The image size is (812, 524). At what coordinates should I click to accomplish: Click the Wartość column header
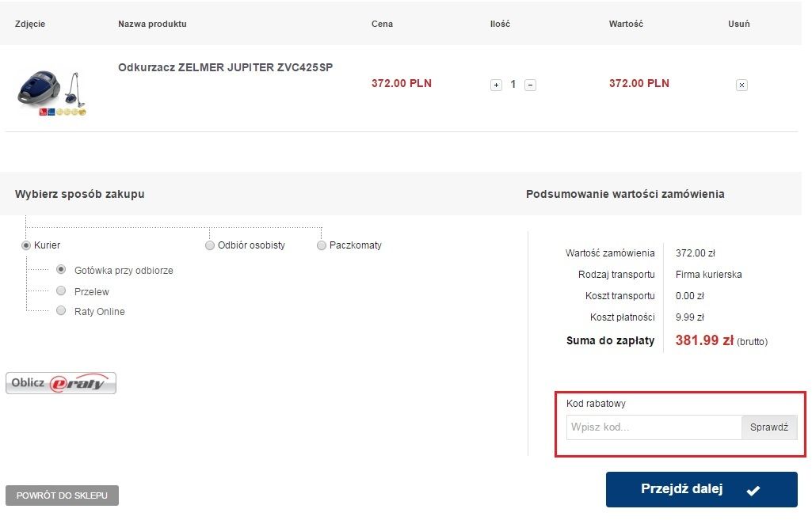(x=626, y=24)
